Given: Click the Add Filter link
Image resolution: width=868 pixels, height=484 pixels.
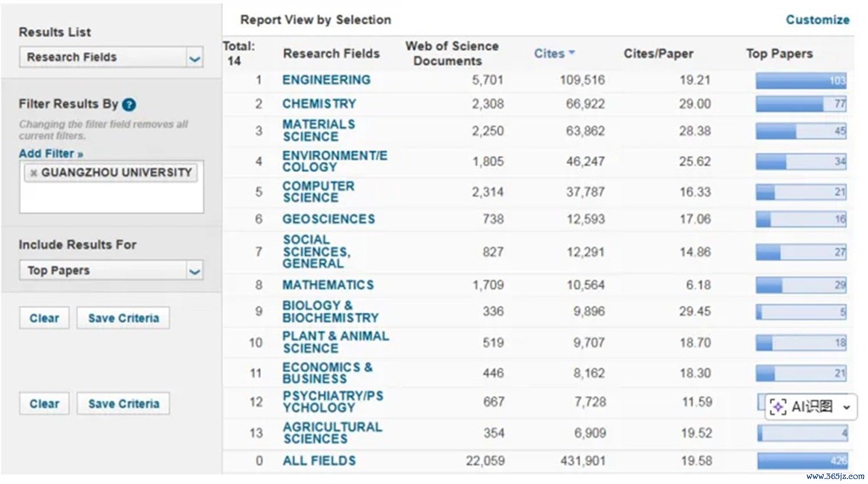Looking at the screenshot, I should coord(51,153).
